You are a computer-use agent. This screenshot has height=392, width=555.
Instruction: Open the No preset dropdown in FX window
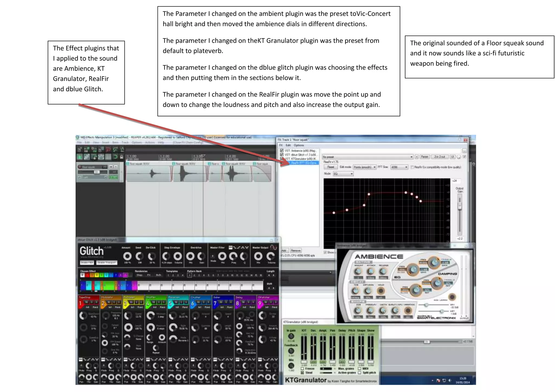367,157
